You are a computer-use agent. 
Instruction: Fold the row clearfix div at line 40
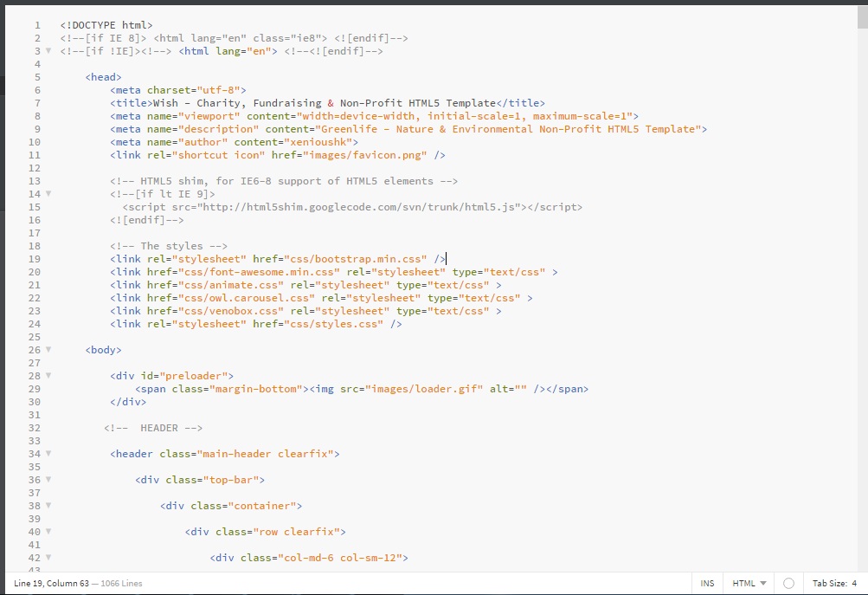coord(48,531)
